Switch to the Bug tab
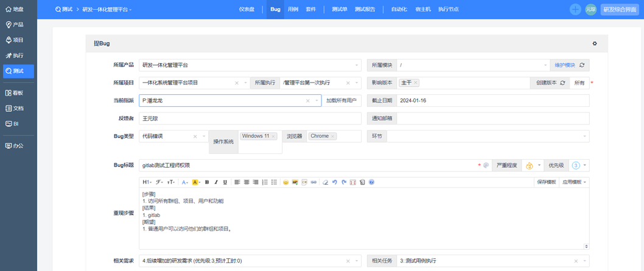The width and height of the screenshot is (644, 271). coord(276,10)
